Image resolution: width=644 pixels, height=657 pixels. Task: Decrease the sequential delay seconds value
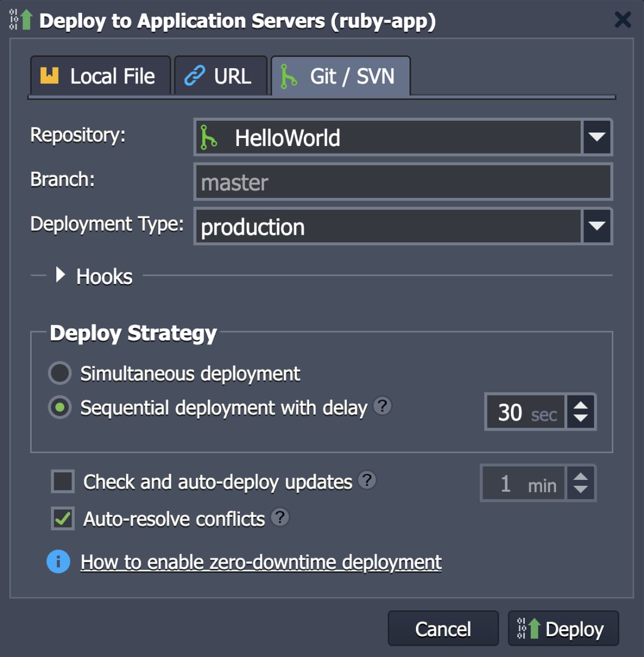pos(581,419)
